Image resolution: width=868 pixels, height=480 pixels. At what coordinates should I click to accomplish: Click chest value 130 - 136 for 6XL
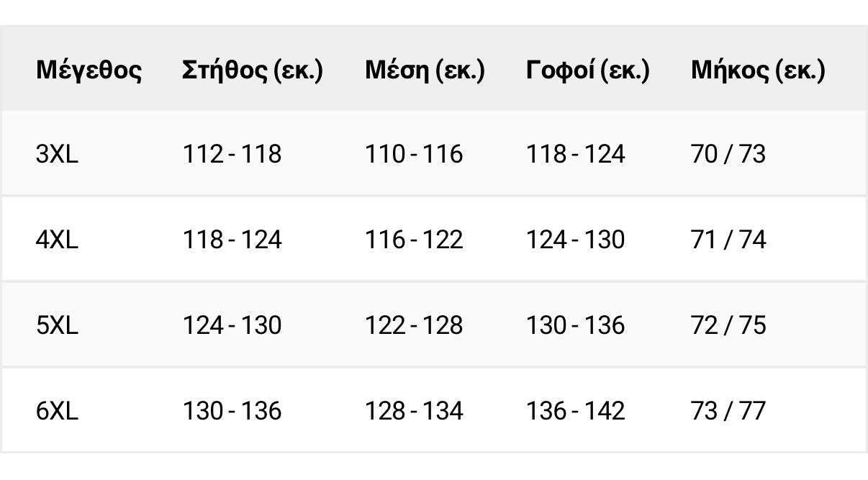[232, 411]
